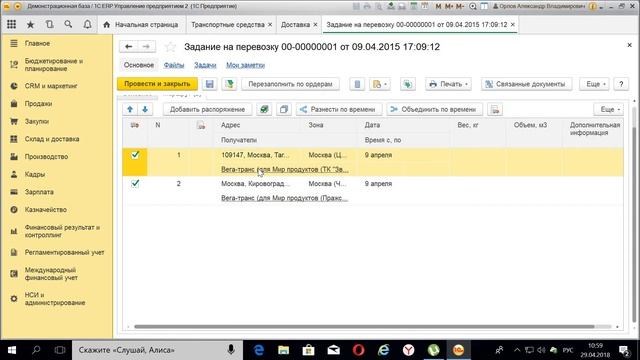Open the Задачи section link
The image size is (640, 360).
[205, 65]
